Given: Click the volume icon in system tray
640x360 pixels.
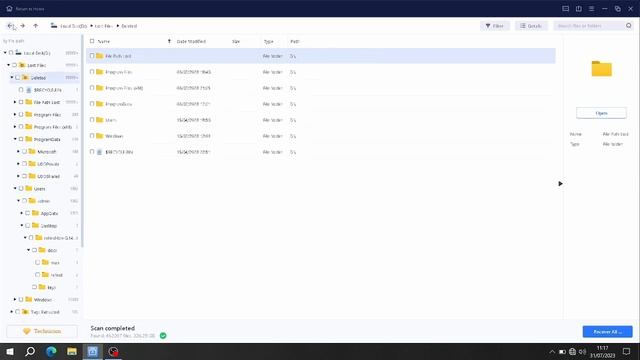Looking at the screenshot, I should click(582, 351).
